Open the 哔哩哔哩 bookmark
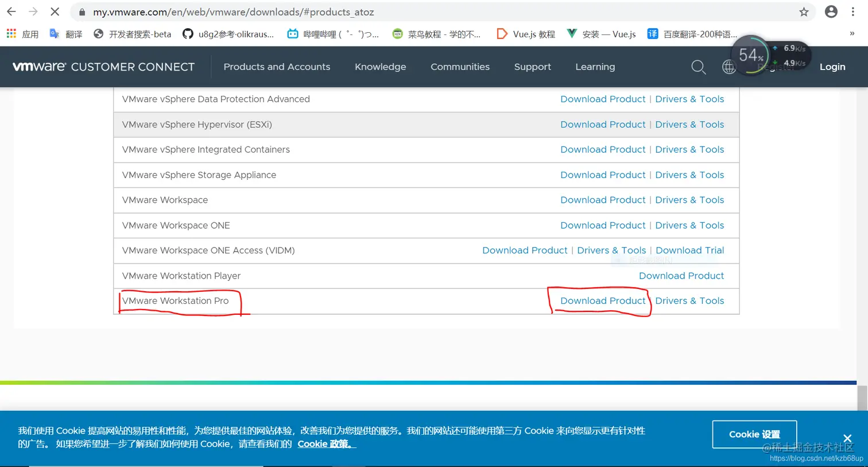 coord(333,34)
